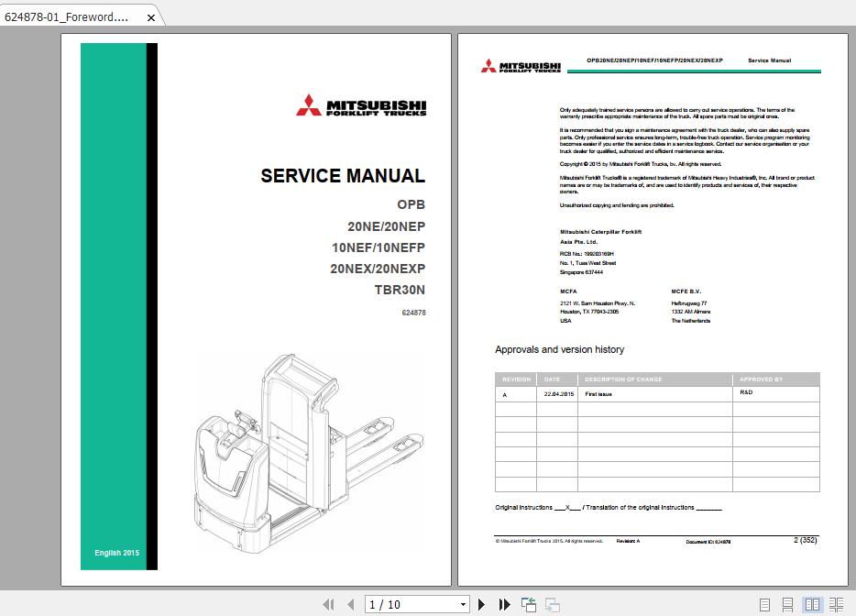Open the page number dropdown list
The height and width of the screenshot is (616, 856).
click(x=464, y=604)
